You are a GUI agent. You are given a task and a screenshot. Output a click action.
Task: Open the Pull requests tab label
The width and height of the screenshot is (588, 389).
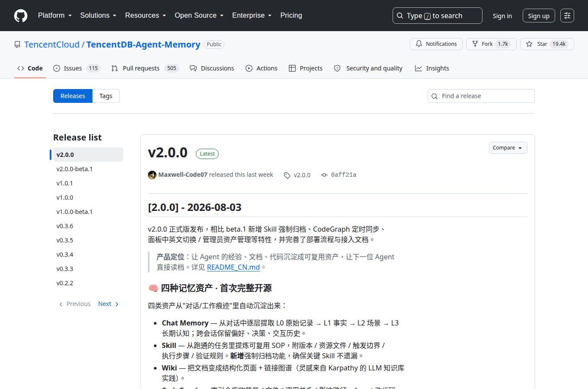[141, 68]
